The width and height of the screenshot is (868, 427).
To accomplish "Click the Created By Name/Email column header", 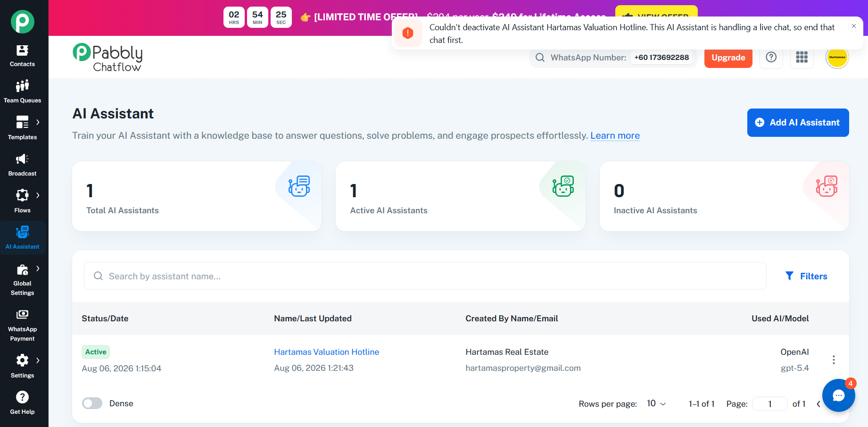I will pyautogui.click(x=512, y=318).
